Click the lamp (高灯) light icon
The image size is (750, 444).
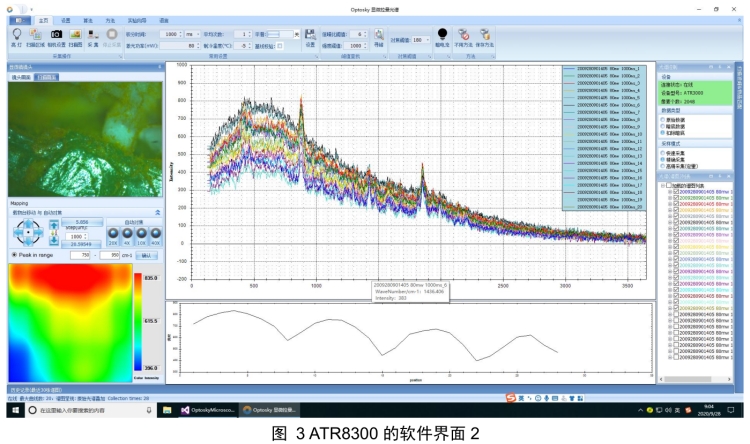(x=16, y=34)
